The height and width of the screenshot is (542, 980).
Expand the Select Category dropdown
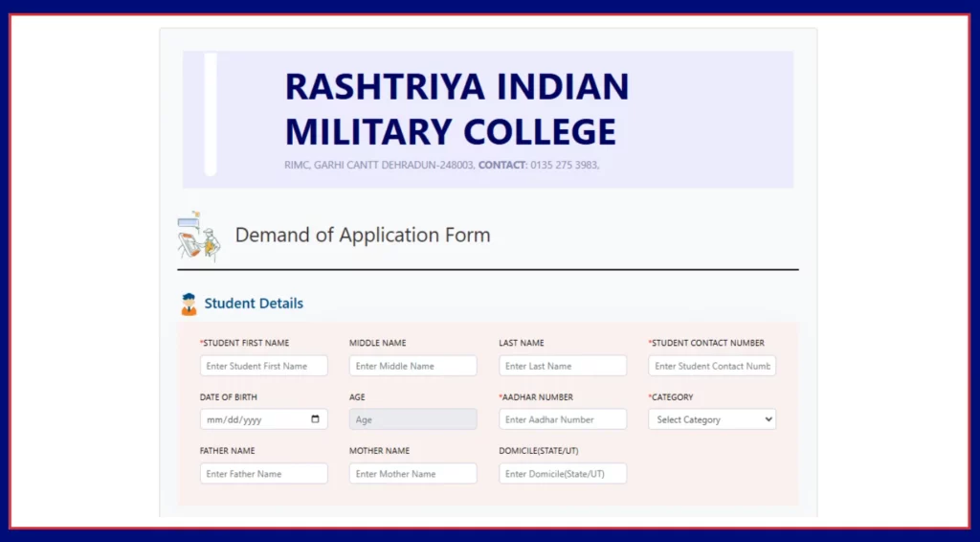(x=711, y=419)
